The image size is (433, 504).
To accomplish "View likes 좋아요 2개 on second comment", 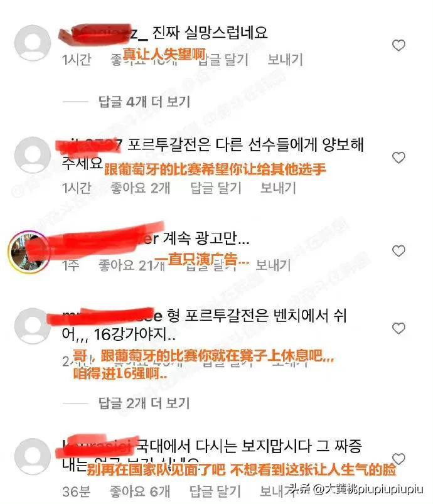I will (x=140, y=188).
